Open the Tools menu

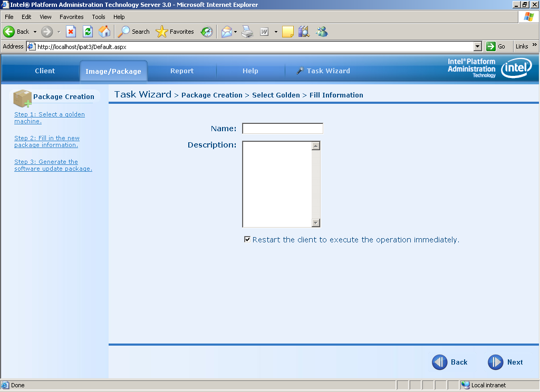coord(99,17)
